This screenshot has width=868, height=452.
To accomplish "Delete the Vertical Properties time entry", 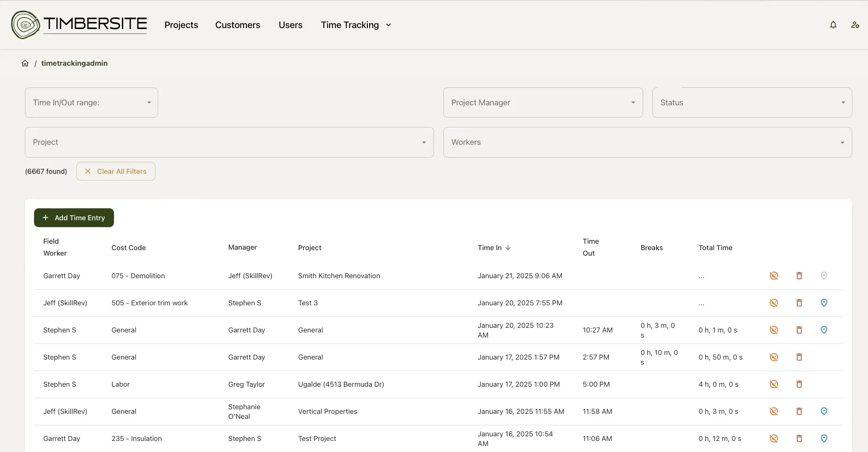I will (799, 412).
